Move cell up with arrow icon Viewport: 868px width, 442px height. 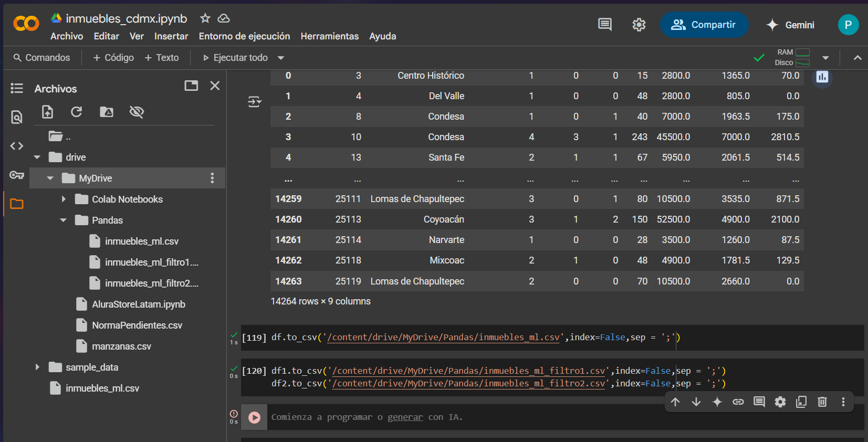(675, 402)
